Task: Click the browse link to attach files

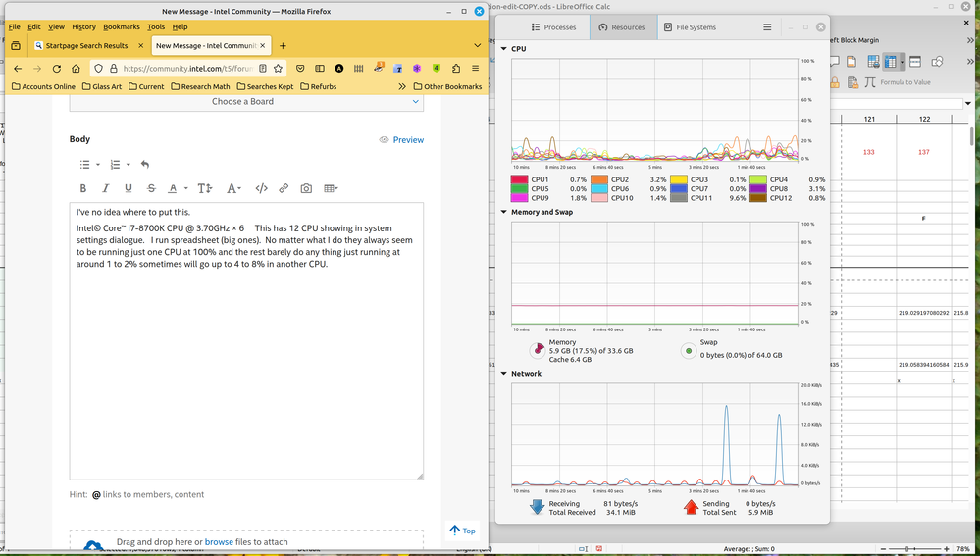Action: [219, 541]
